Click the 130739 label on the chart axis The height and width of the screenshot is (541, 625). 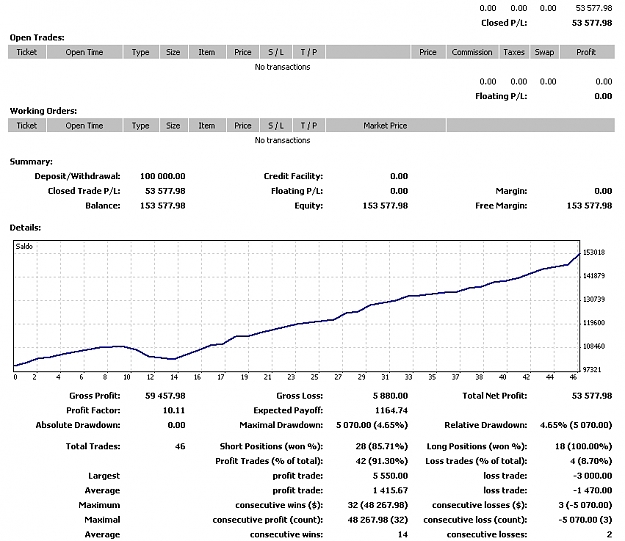coord(594,299)
